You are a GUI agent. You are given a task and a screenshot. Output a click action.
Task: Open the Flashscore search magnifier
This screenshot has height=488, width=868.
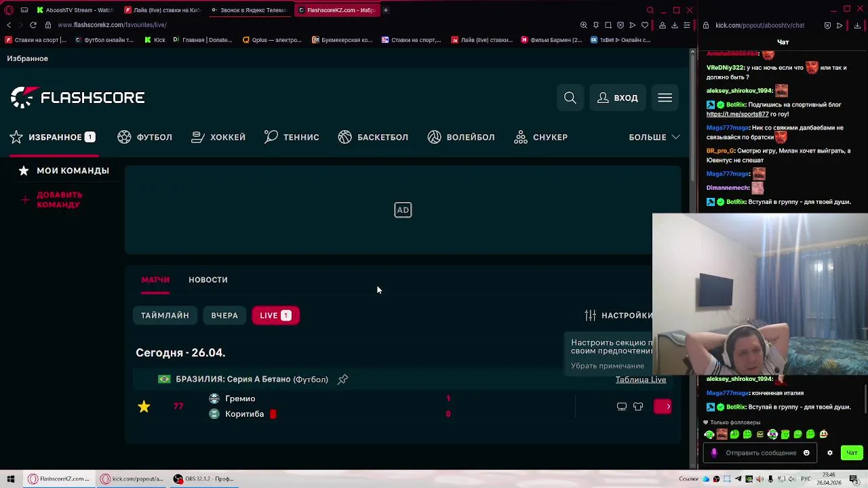[x=570, y=98]
